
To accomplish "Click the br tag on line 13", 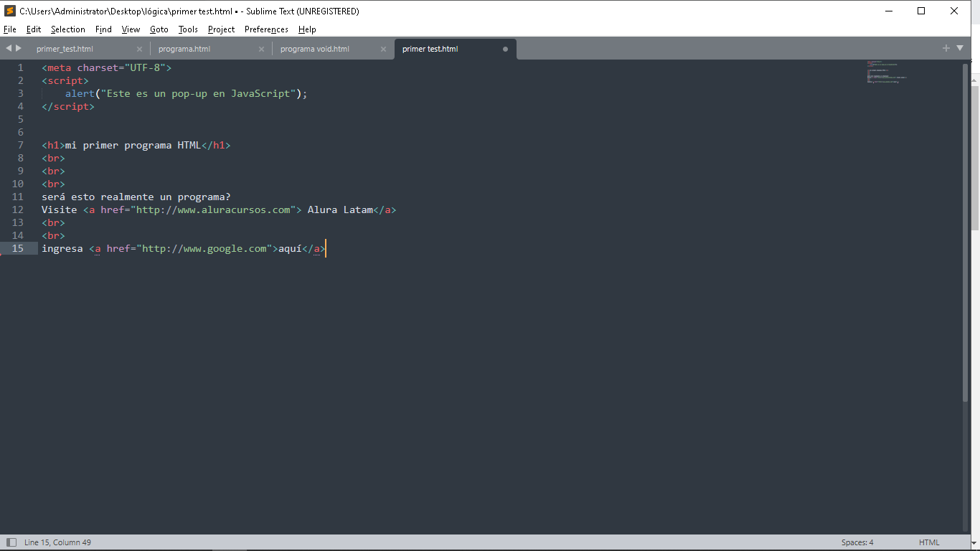I will click(53, 222).
